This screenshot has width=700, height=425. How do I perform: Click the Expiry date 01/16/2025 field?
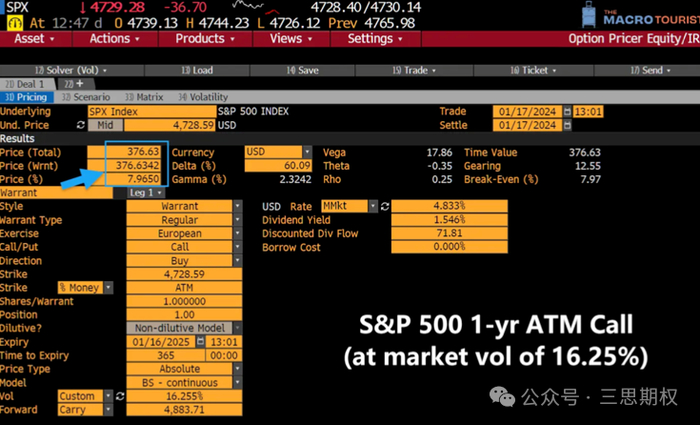[161, 342]
